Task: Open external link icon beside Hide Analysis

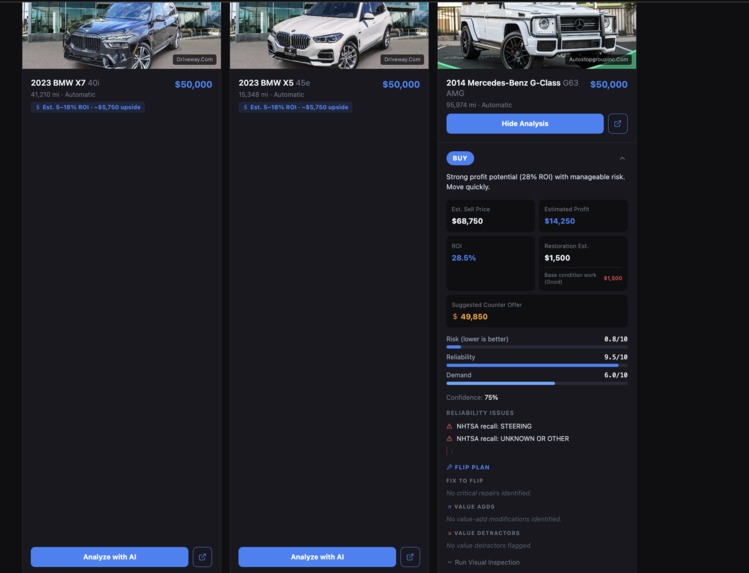Action: click(x=618, y=124)
